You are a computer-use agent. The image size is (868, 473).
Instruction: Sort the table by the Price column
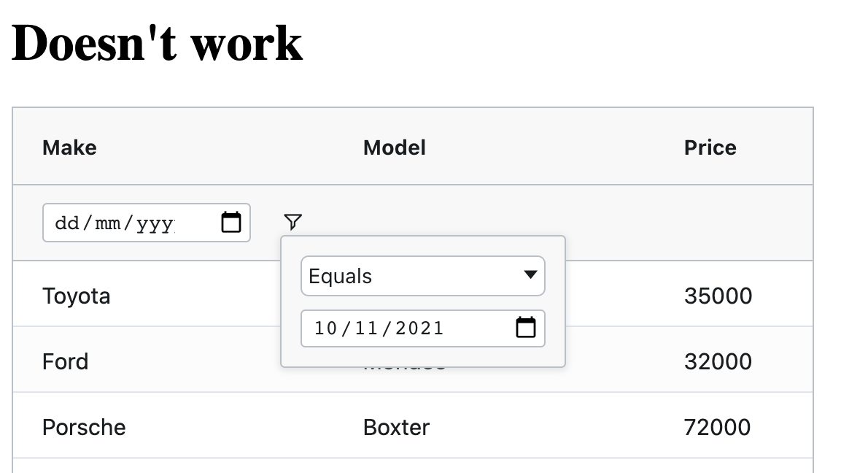pos(710,147)
